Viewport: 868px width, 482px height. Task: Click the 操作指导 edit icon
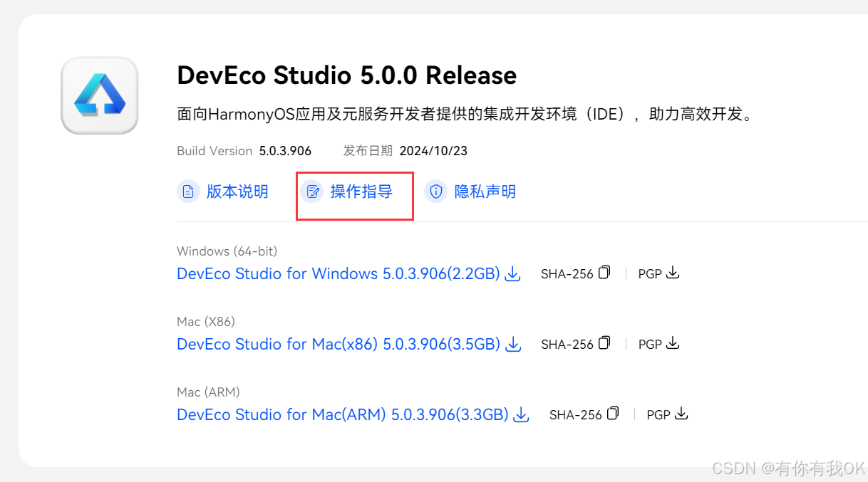click(x=312, y=192)
